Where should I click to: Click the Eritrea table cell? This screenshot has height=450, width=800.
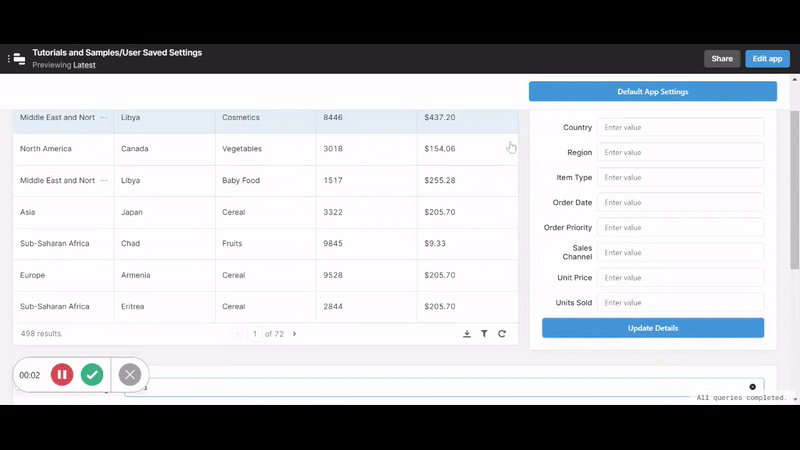point(164,307)
